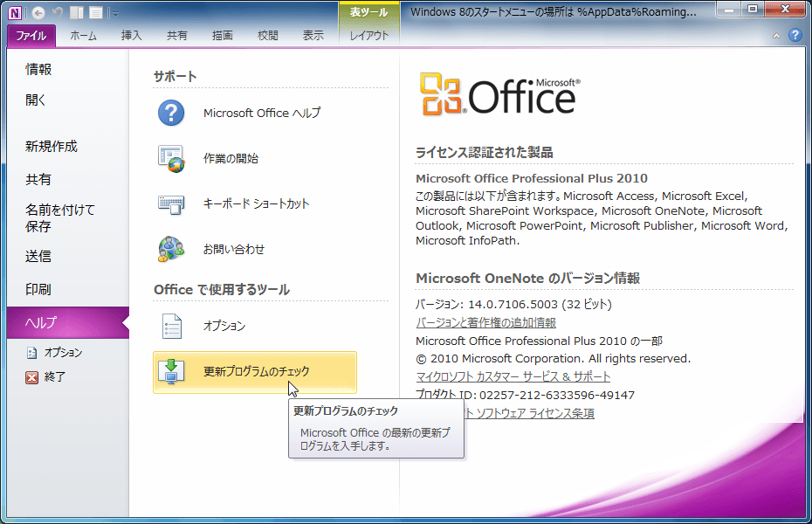
Task: Click the Microsoft Office ヘルプ question icon
Action: pos(171,113)
